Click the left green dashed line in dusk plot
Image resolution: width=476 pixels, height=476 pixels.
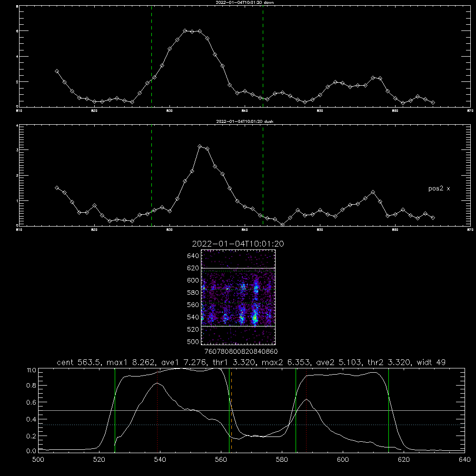click(151, 175)
